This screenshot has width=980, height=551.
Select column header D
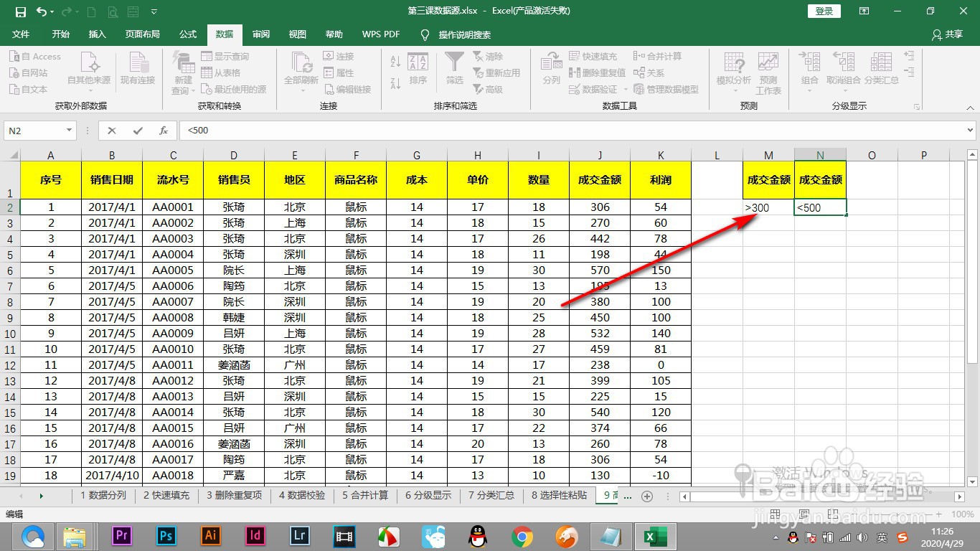point(234,155)
